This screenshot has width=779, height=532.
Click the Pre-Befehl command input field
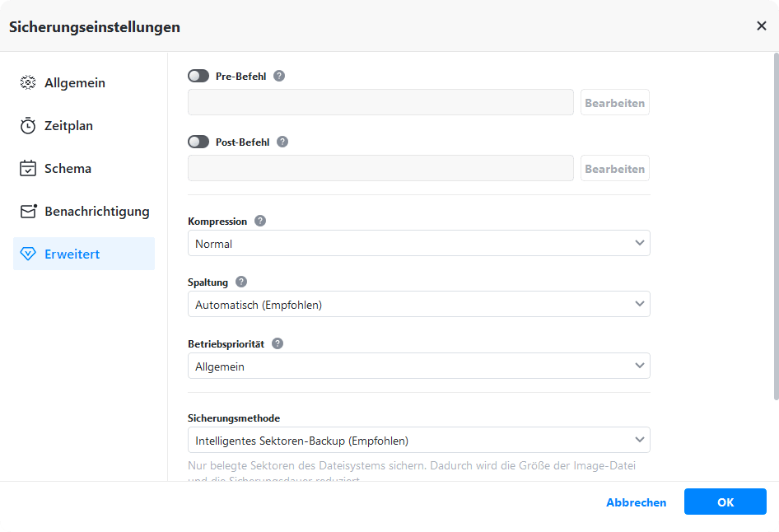pos(380,103)
